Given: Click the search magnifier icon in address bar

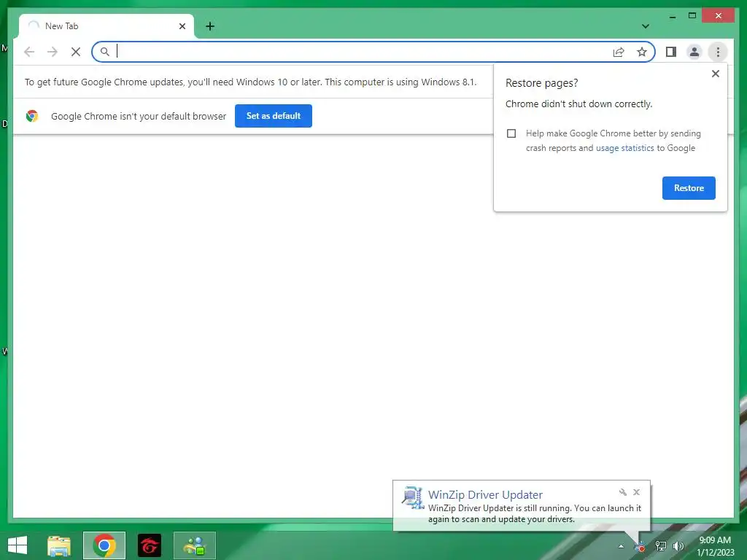Looking at the screenshot, I should point(105,52).
